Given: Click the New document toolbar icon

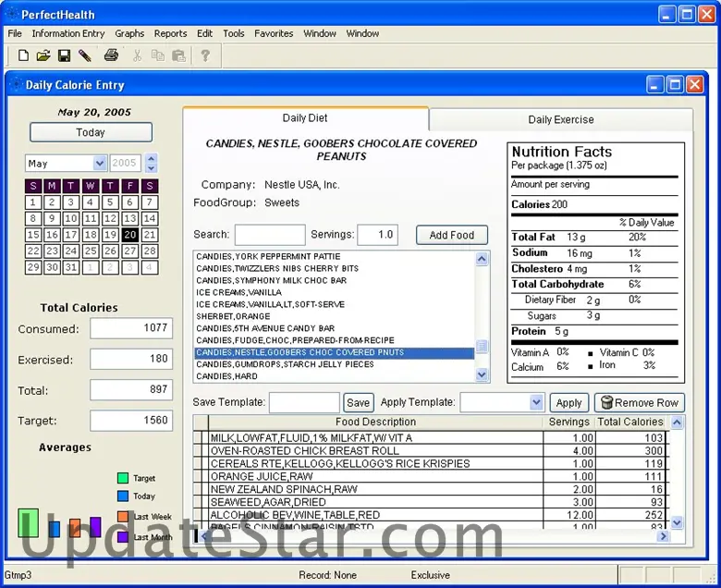Looking at the screenshot, I should point(22,55).
